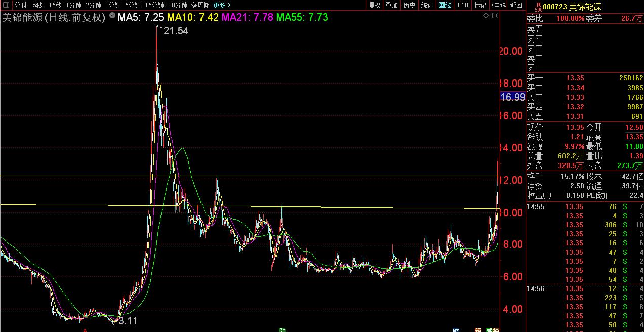Click the MA21: 7.78 indicator label

[x=248, y=17]
